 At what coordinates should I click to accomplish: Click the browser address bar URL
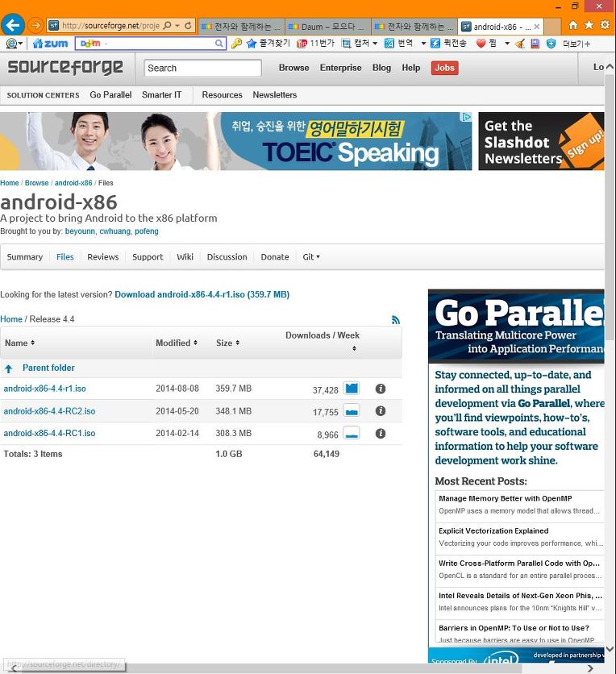pos(111,26)
